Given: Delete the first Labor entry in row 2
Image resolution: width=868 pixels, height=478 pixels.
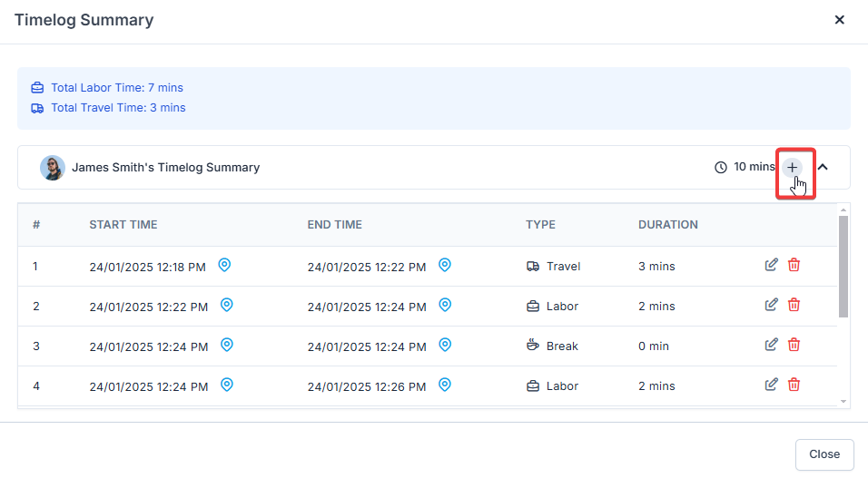Looking at the screenshot, I should [794, 305].
